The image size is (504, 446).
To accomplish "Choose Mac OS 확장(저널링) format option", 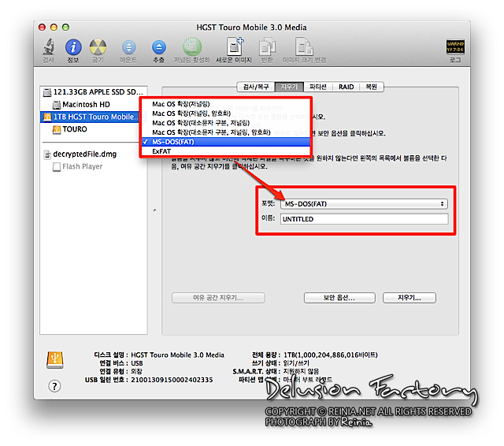I will 226,104.
